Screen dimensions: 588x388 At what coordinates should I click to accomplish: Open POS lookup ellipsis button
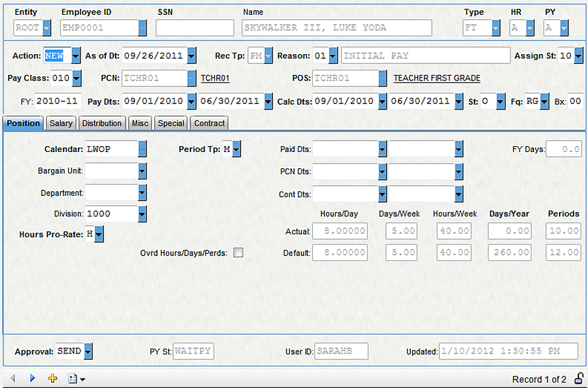(x=385, y=78)
